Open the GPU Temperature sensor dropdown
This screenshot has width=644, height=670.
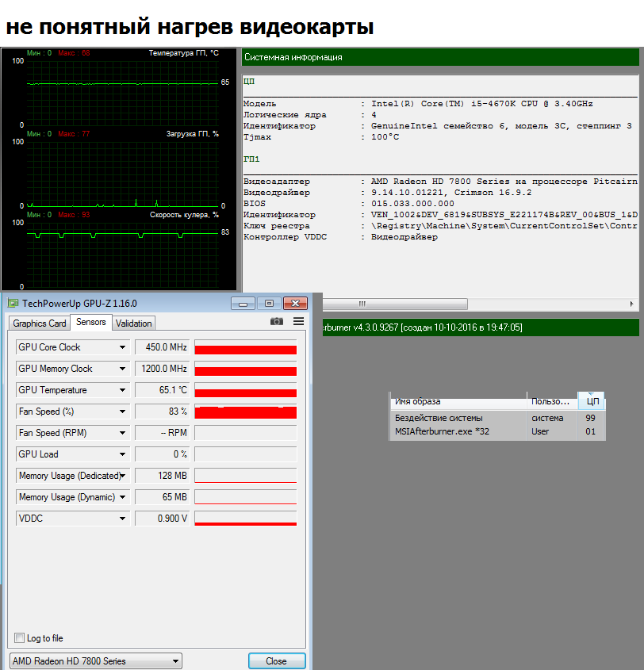[x=122, y=390]
